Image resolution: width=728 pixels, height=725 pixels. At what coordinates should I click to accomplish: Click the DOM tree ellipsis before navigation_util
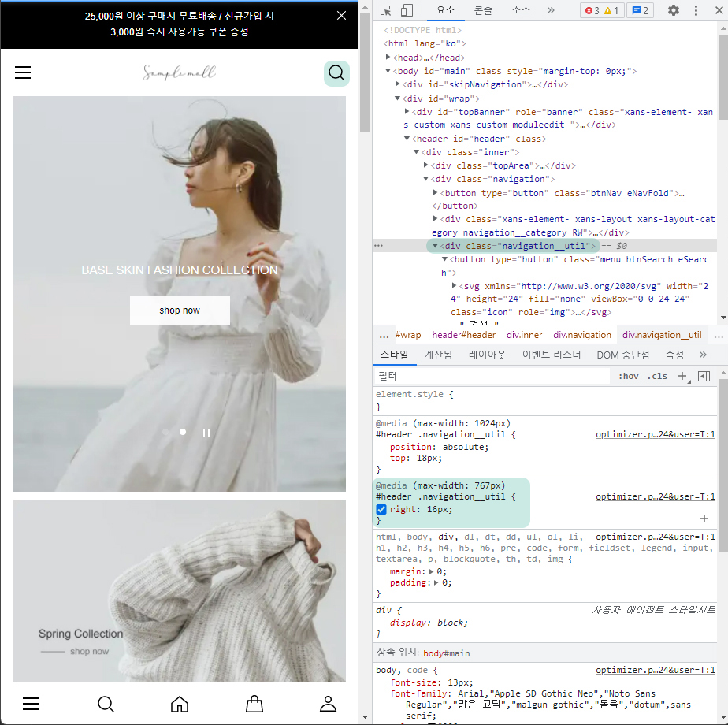click(378, 245)
